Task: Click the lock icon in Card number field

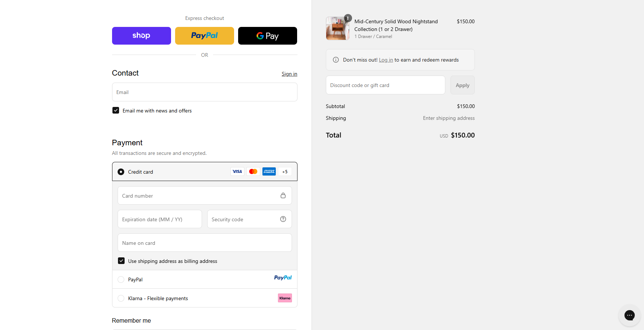Action: (283, 195)
